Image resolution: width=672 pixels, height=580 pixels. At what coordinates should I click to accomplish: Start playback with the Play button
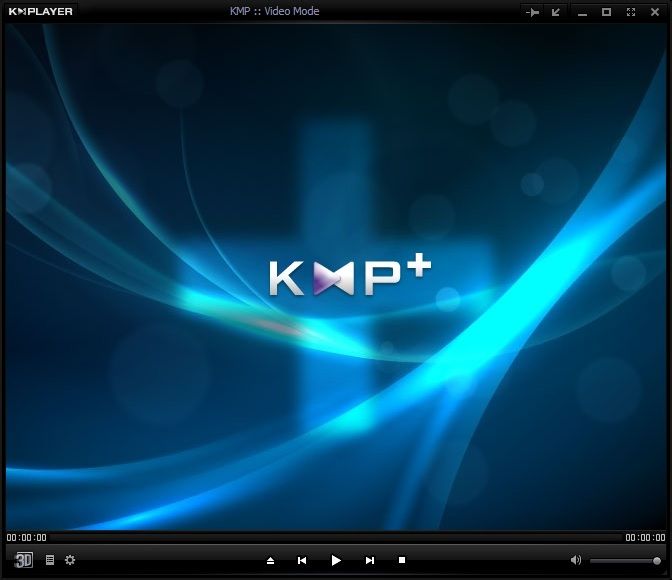coord(336,560)
